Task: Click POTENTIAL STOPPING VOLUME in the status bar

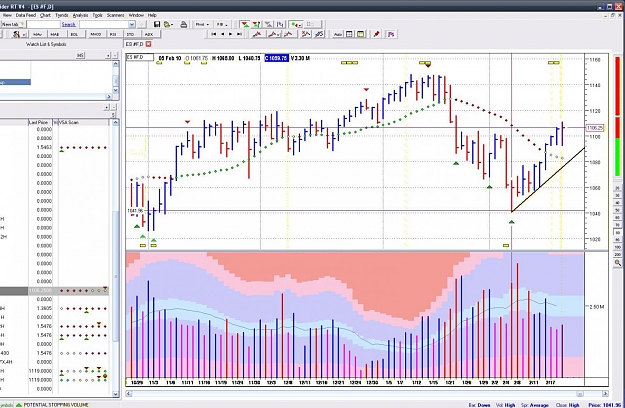Action: pyautogui.click(x=56, y=405)
